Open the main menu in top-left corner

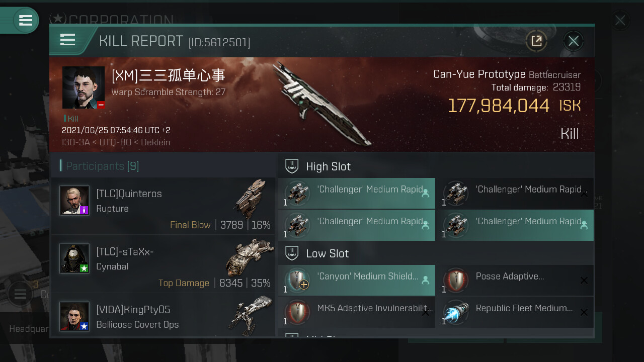point(25,21)
